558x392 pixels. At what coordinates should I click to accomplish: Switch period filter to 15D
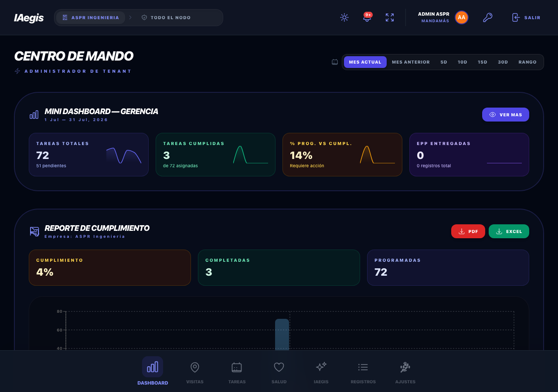(x=483, y=62)
